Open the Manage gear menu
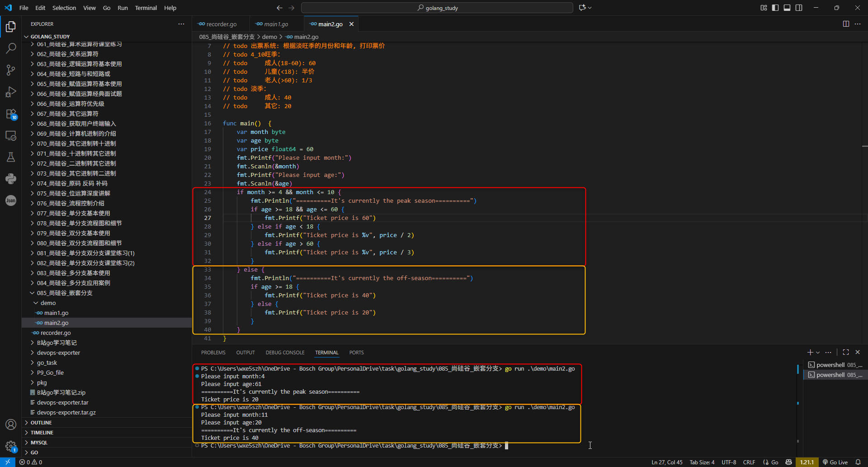The image size is (868, 467). (x=11, y=446)
